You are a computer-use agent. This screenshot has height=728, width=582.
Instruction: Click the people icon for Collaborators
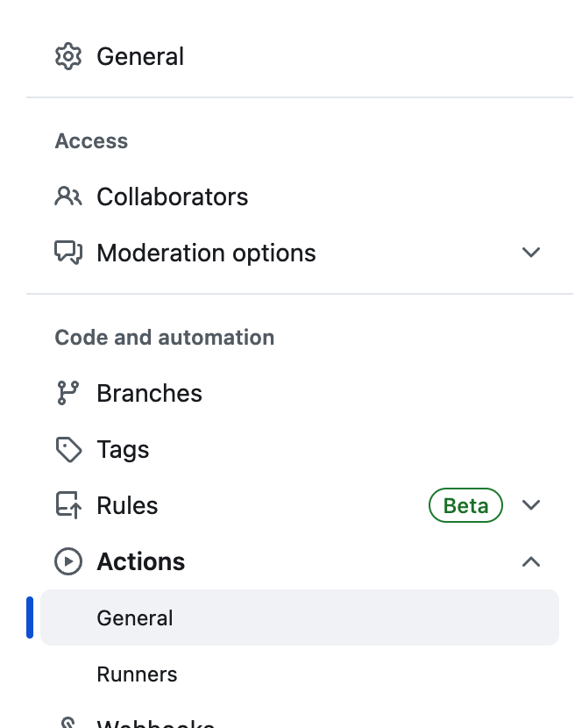pyautogui.click(x=68, y=196)
